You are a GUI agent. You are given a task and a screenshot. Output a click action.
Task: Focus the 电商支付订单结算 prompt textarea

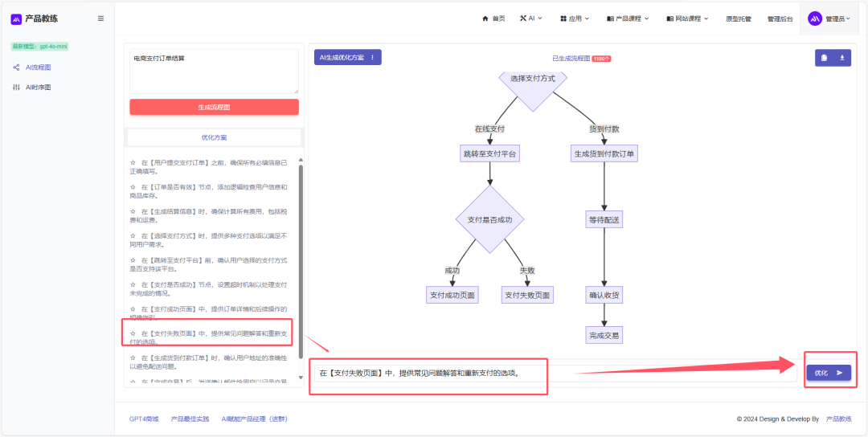215,71
